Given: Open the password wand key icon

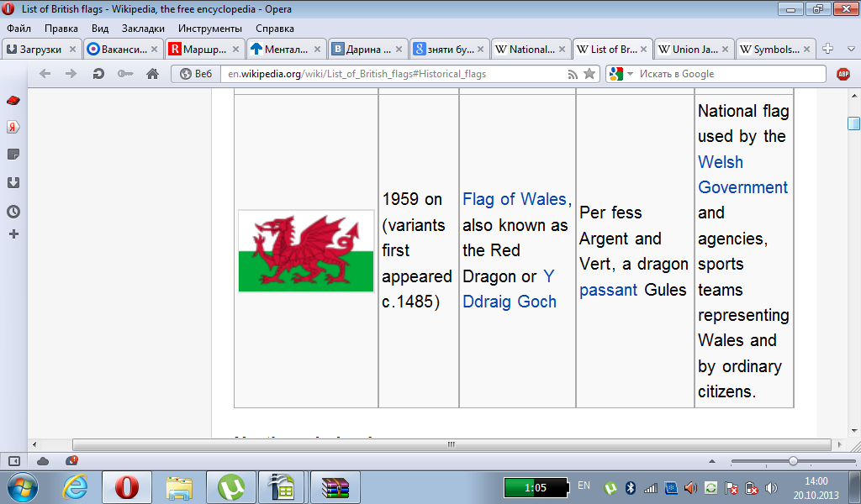Looking at the screenshot, I should point(125,73).
